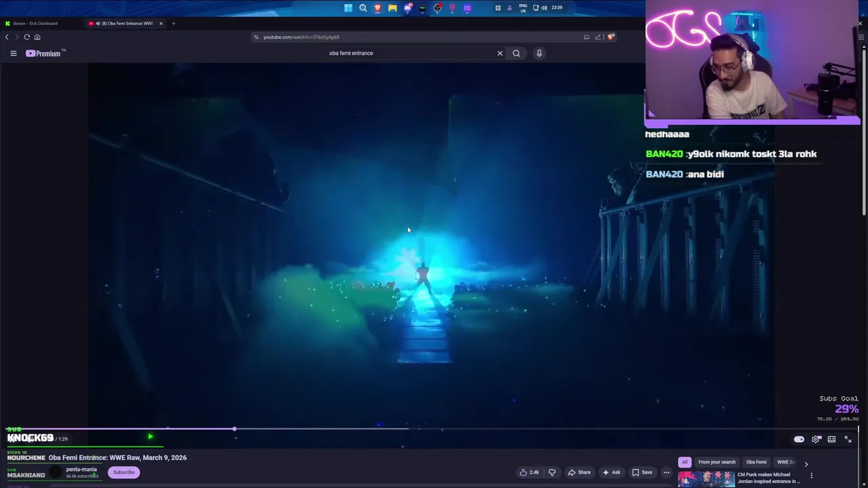Open Discord from the taskbar
Screen dimensions: 868x488
pos(408,8)
